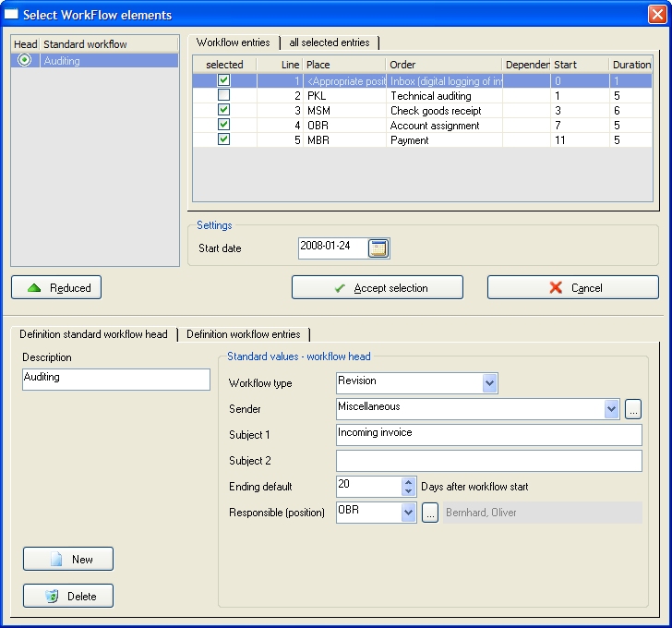Select the Auditing workflow radio button

point(24,60)
